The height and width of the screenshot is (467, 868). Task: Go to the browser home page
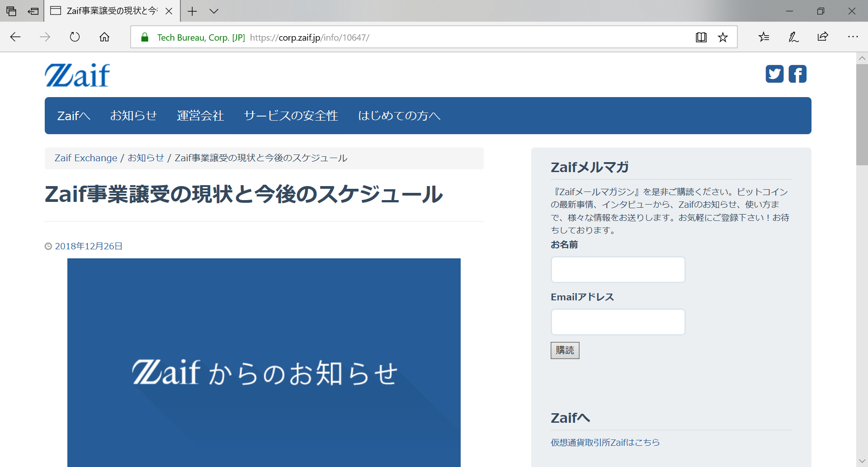coord(104,37)
